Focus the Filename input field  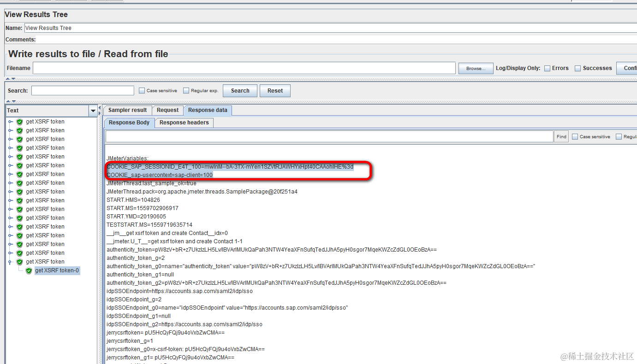tap(244, 68)
